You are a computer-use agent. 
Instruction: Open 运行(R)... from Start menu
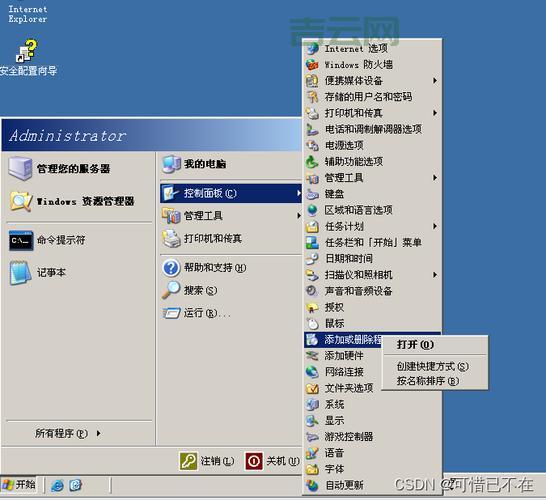pyautogui.click(x=231, y=313)
